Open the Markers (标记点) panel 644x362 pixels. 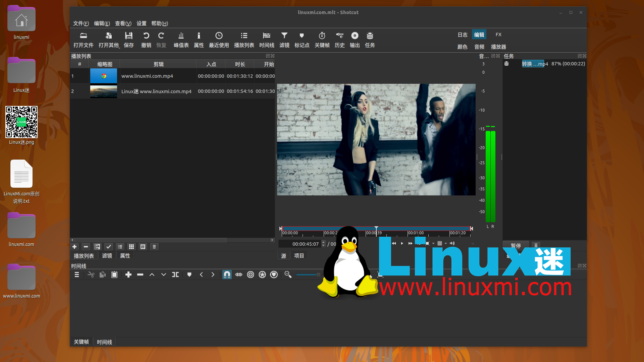tap(302, 40)
